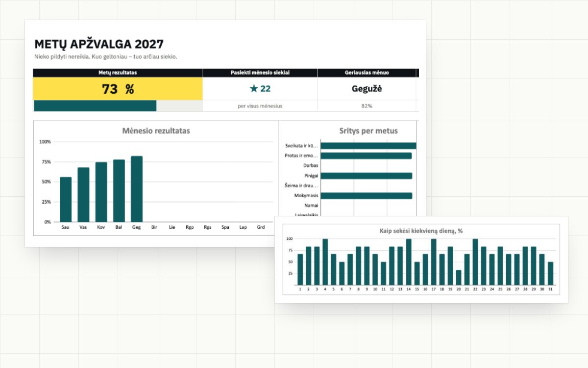Select the yellow 73 % result cell
The image size is (588, 368).
click(118, 89)
